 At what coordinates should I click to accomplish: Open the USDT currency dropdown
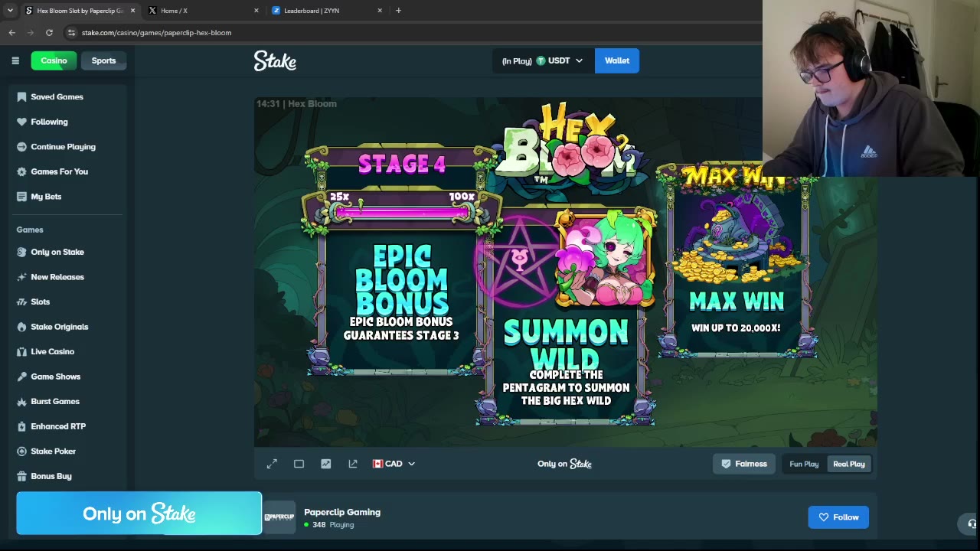pos(543,60)
